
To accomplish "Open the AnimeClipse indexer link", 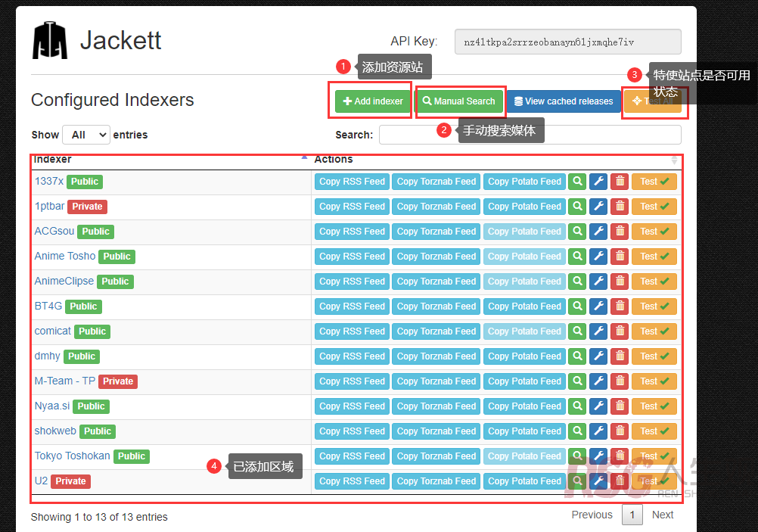I will 64,281.
